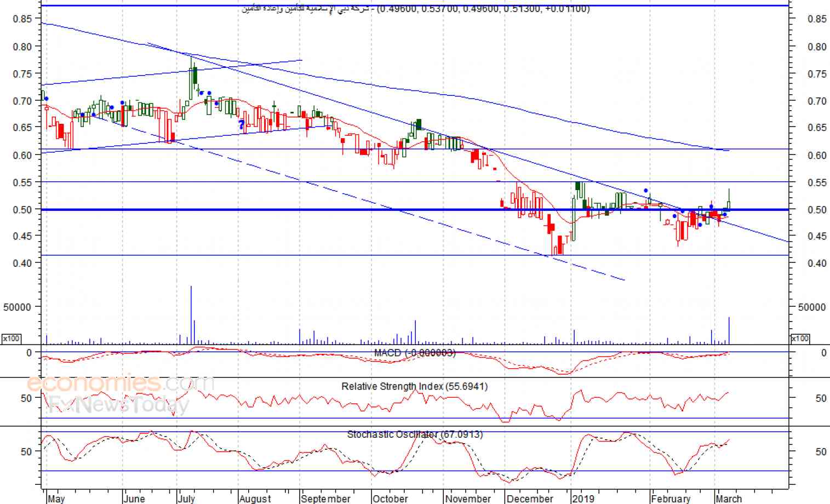Click 0.60 on the right price scale
Viewport: 830px width, 504px height.
[817, 155]
